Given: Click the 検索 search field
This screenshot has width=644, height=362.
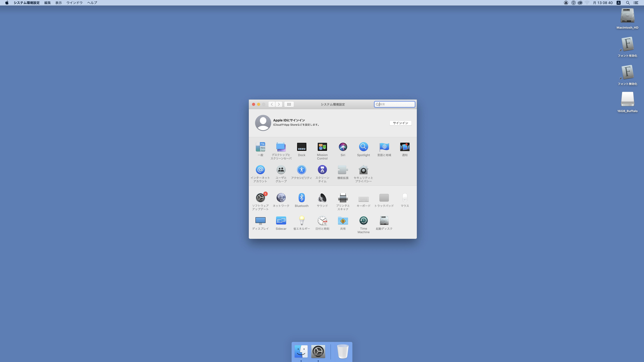Looking at the screenshot, I should point(396,104).
